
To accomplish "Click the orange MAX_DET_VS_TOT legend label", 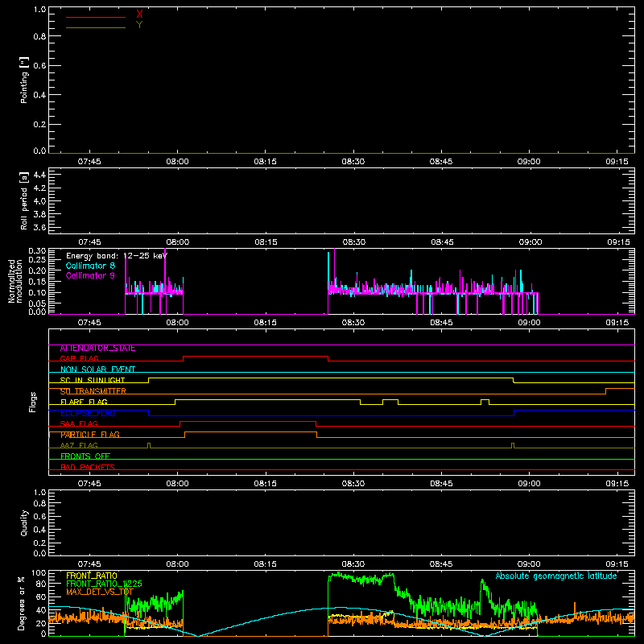I will (x=100, y=592).
